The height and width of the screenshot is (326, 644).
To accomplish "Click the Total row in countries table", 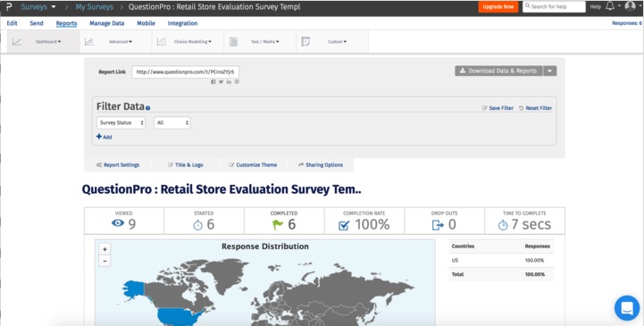I will pos(501,274).
